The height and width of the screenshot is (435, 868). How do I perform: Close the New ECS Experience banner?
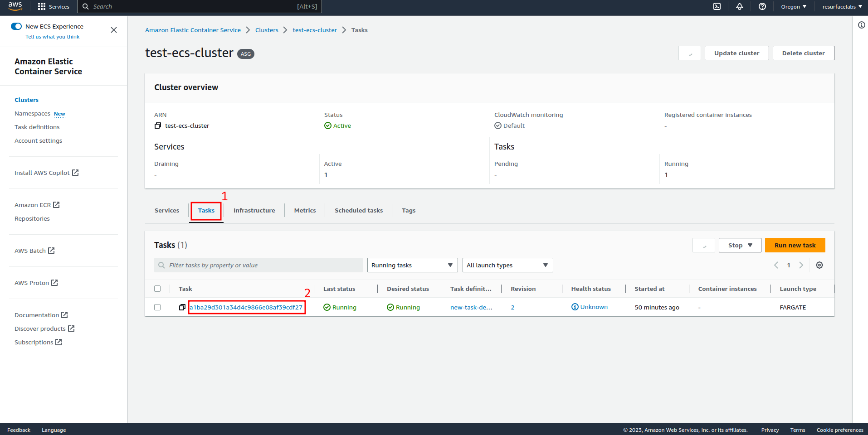(114, 30)
